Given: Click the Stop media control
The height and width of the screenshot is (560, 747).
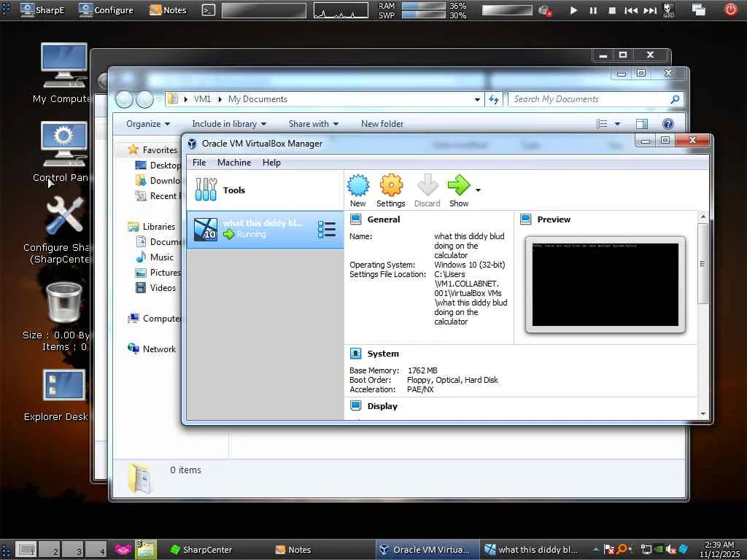Looking at the screenshot, I should click(x=612, y=10).
